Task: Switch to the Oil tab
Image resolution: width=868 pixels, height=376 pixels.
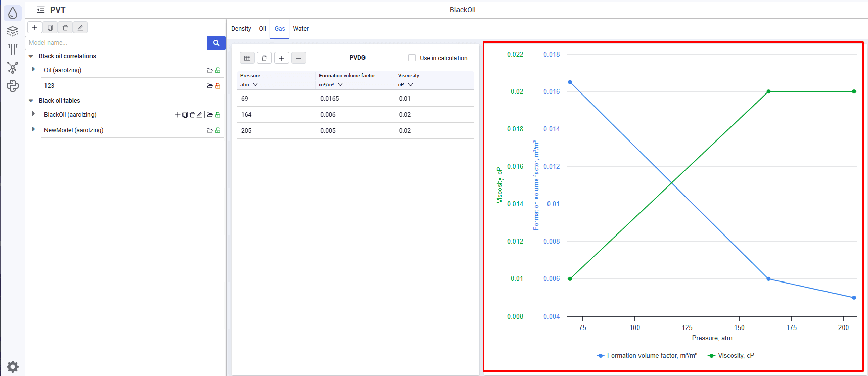Action: pyautogui.click(x=263, y=29)
